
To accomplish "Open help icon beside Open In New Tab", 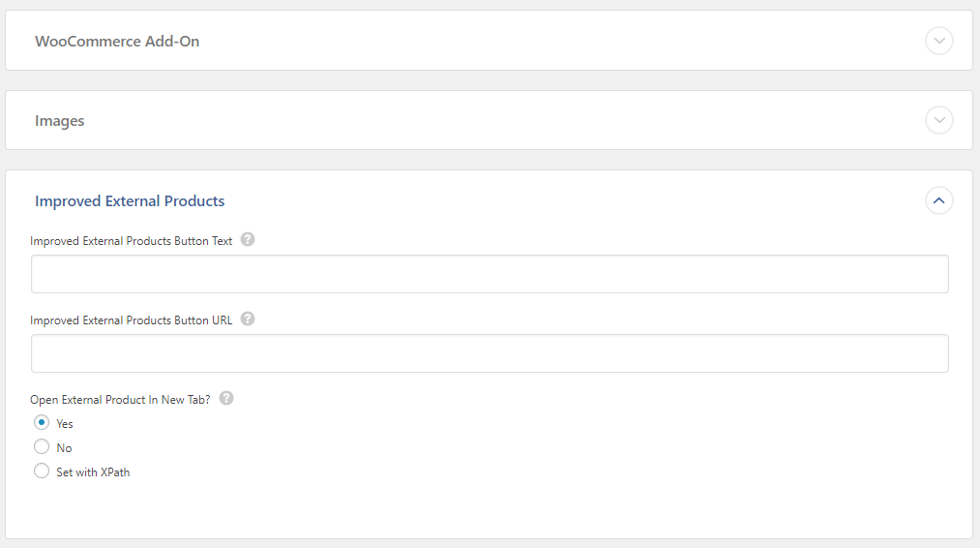I will (x=226, y=399).
